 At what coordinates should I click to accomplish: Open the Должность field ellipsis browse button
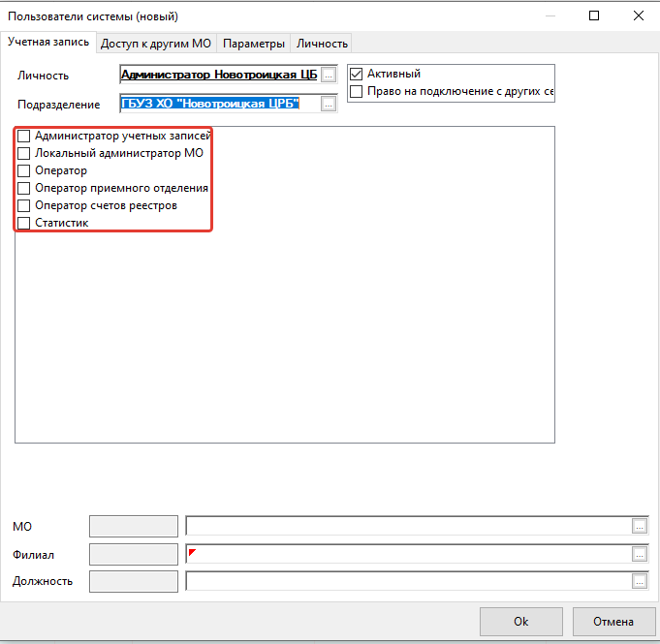640,581
